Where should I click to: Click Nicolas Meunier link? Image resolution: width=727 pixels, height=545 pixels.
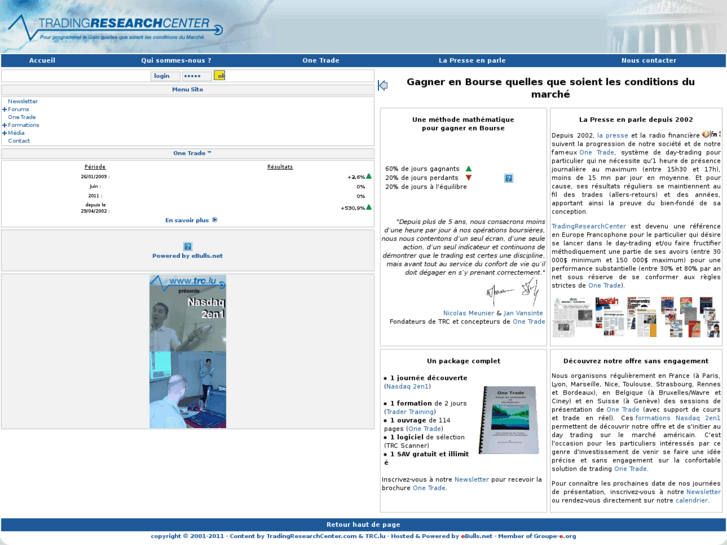[x=468, y=313]
